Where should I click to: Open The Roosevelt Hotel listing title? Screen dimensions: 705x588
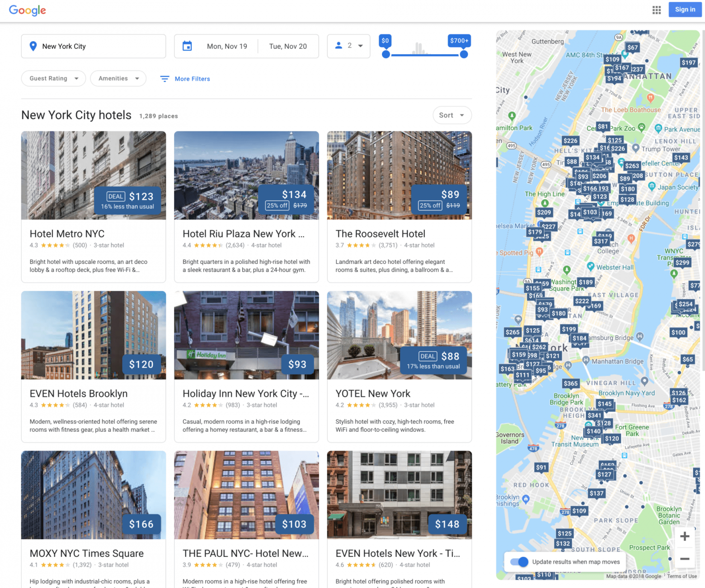tap(380, 234)
